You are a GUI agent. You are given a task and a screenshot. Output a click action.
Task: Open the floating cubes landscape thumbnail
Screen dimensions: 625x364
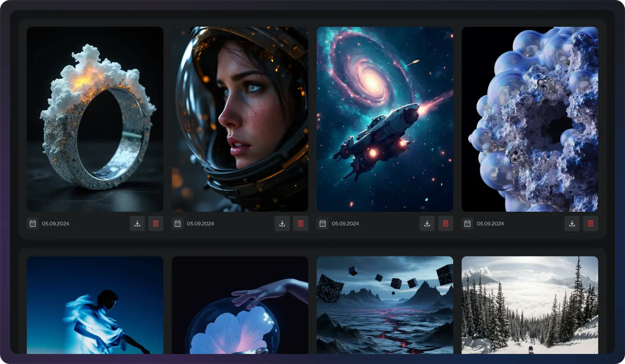[385, 305]
